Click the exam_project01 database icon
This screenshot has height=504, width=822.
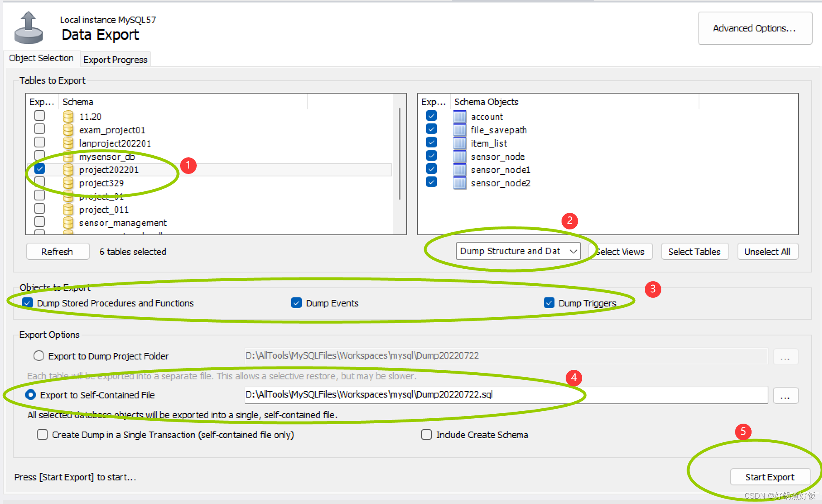[68, 130]
